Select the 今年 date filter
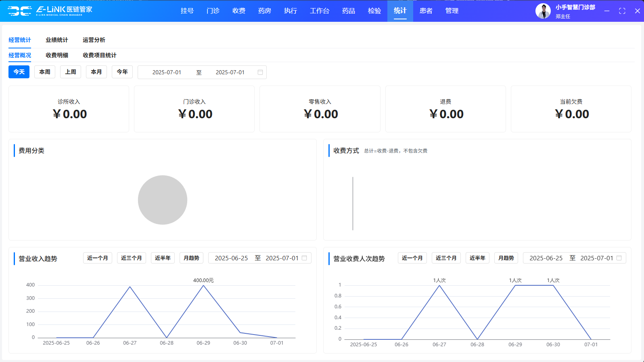This screenshot has height=362, width=644. (122, 72)
